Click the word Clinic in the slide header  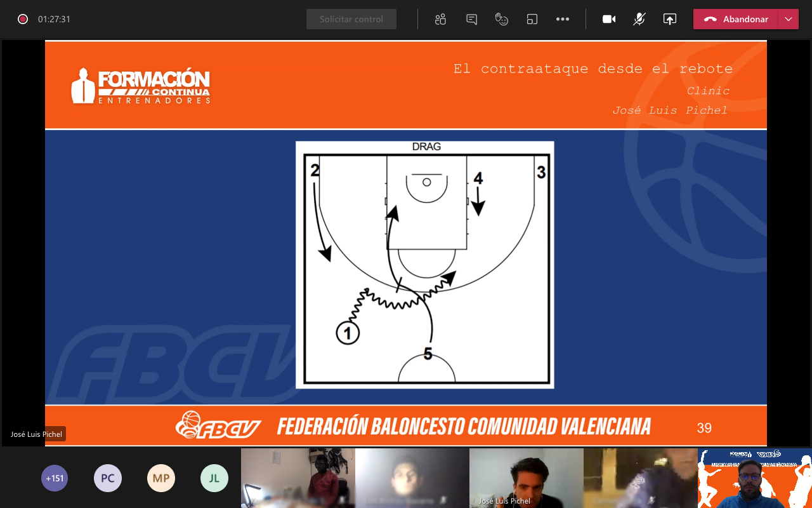click(x=708, y=91)
